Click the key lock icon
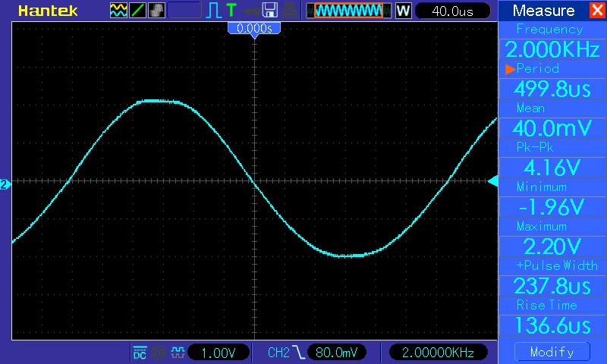 pyautogui.click(x=251, y=11)
